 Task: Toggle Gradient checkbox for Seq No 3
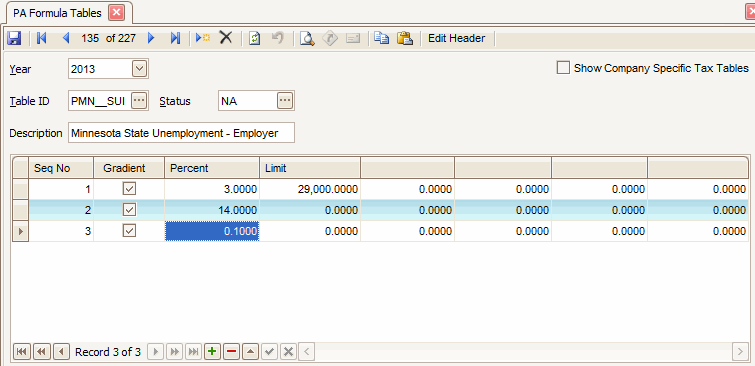coord(129,231)
